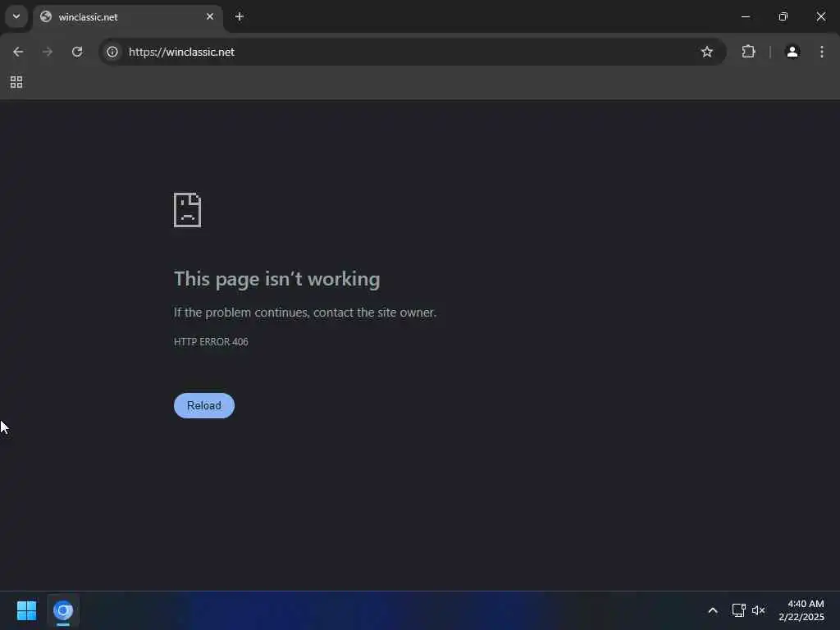The width and height of the screenshot is (840, 630).
Task: Open a new tab with plus button
Action: point(240,16)
